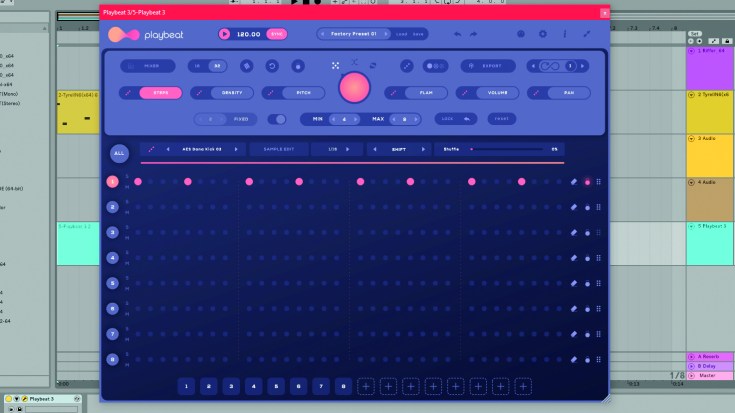Select track 4 circle
Viewport: 735px width, 413px height.
112,258
